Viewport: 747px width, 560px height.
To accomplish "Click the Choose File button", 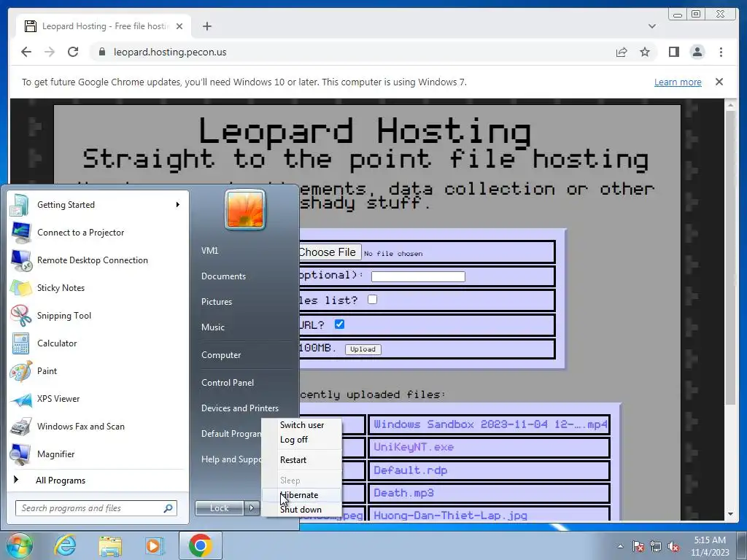I will point(329,252).
